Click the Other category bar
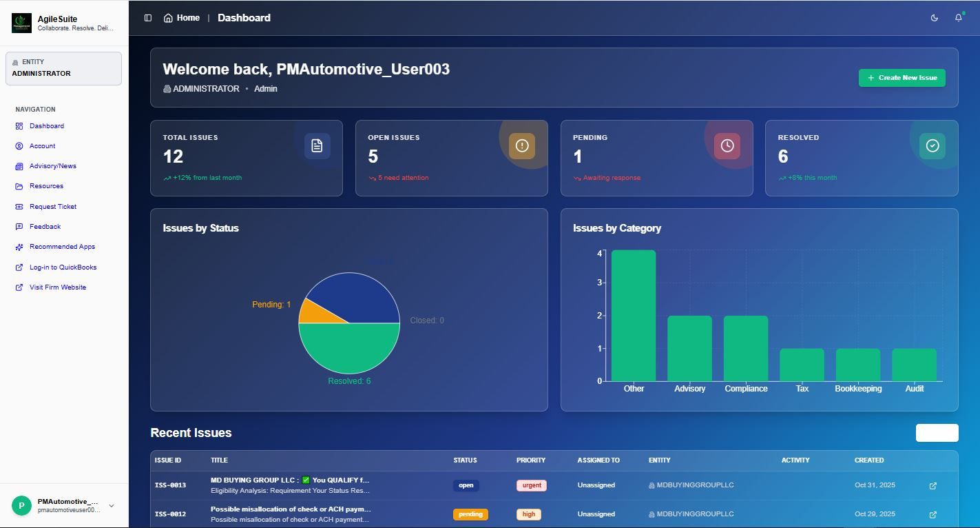This screenshot has height=528, width=980. point(634,316)
